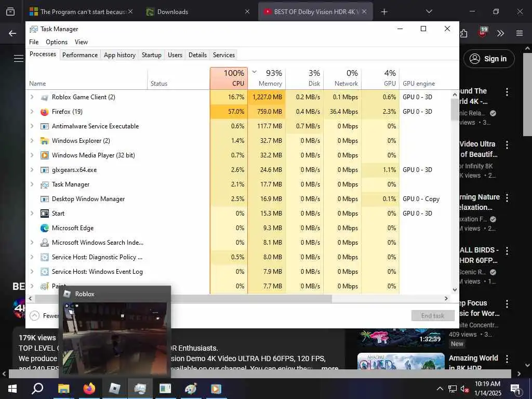The image size is (532, 399).
Task: Open YouTube guide hamburger menu
Action: click(x=19, y=58)
